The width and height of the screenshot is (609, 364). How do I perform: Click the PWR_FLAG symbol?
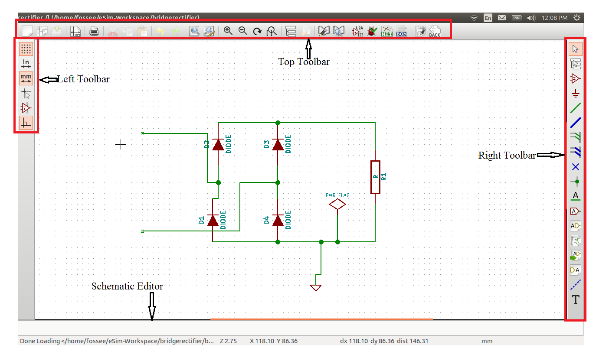pos(337,205)
